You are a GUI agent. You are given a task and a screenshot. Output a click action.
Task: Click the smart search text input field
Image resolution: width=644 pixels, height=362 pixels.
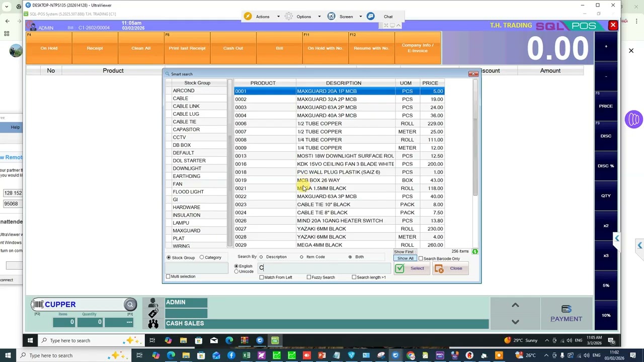[324, 268]
